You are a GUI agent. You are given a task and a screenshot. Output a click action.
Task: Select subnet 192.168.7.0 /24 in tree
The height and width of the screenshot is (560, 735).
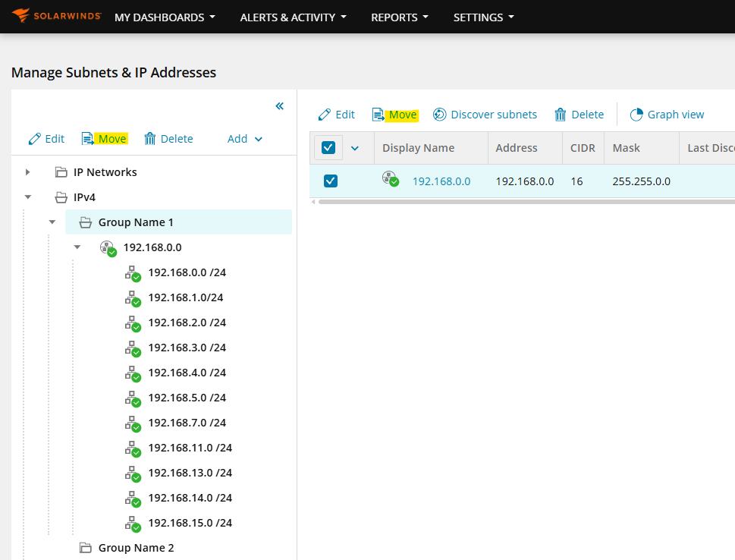[x=187, y=423]
